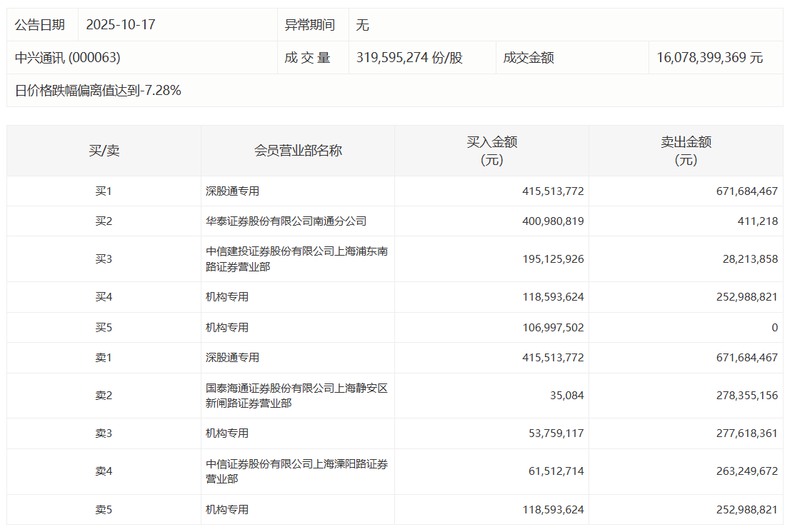Select the sell amount 278,355,156 cell
Image resolution: width=790 pixels, height=532 pixels.
click(x=746, y=396)
